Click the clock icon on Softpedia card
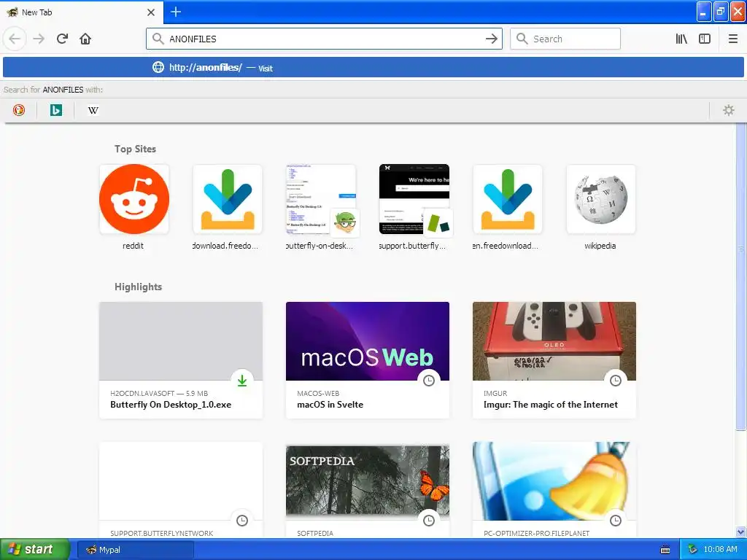Image resolution: width=747 pixels, height=560 pixels. pos(429,521)
